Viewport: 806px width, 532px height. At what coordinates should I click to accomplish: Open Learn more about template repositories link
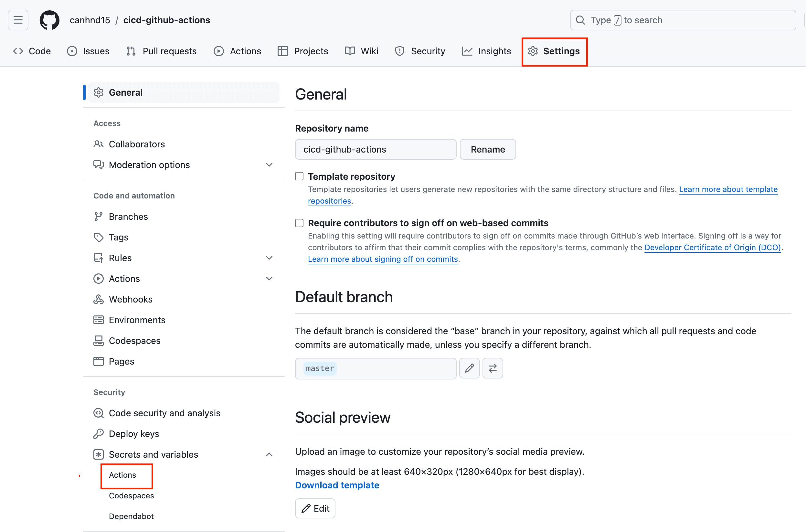pyautogui.click(x=728, y=189)
